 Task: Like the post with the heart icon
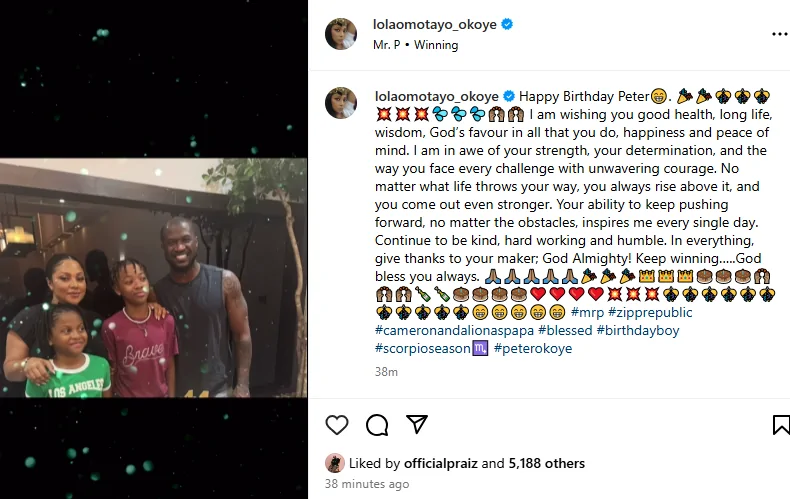[x=337, y=425]
